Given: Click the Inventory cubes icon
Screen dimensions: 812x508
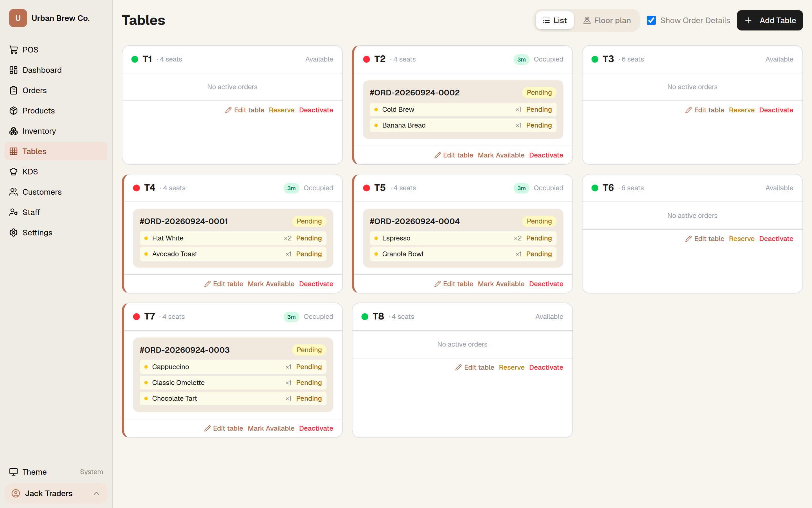Looking at the screenshot, I should coord(14,131).
